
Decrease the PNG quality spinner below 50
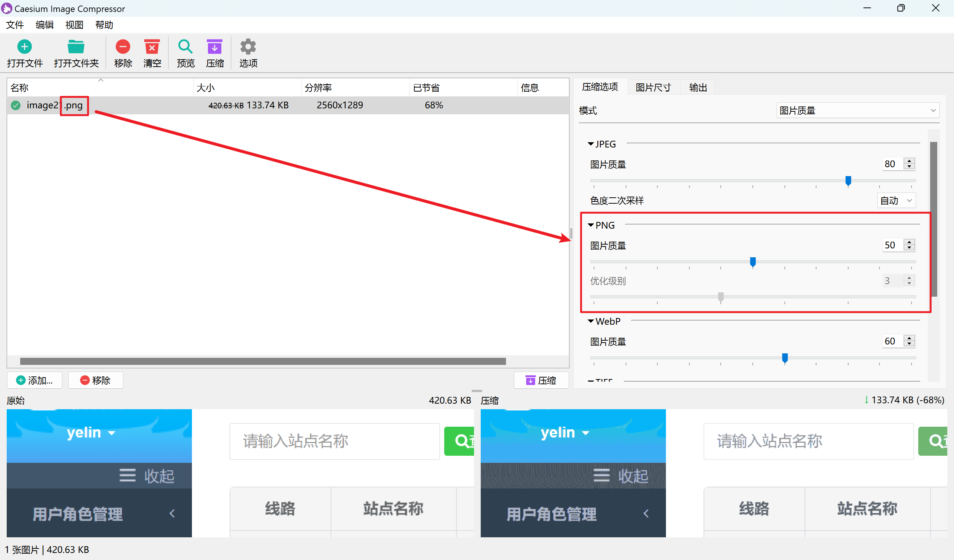click(909, 248)
